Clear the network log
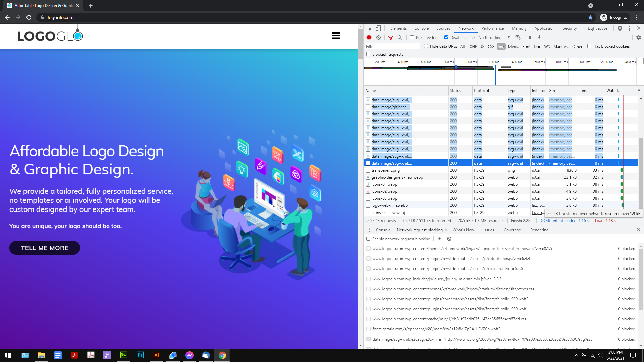This screenshot has height=362, width=644. pyautogui.click(x=378, y=38)
